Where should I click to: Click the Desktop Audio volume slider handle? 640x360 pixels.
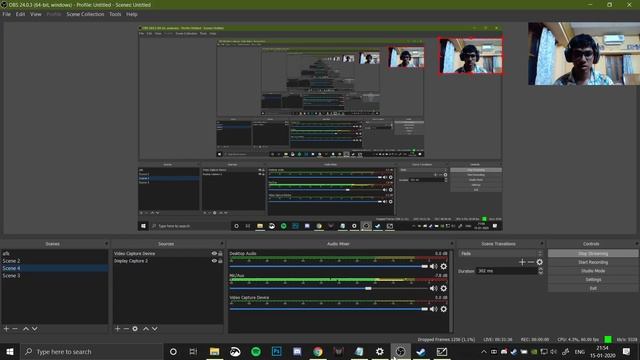coord(424,267)
